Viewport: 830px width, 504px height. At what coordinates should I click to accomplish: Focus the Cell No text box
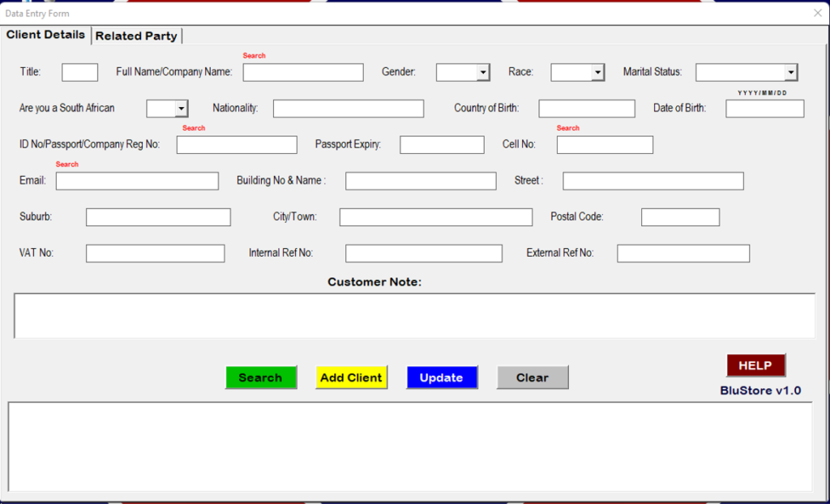[605, 145]
